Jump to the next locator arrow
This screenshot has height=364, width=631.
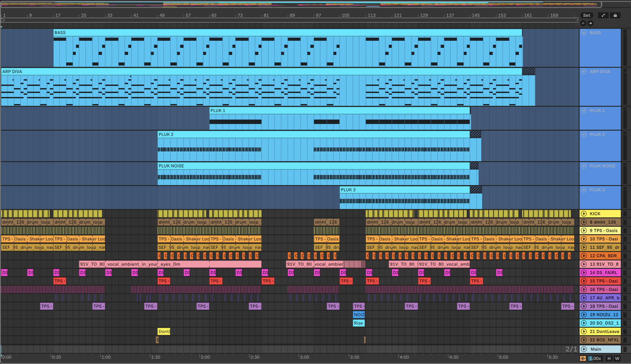(x=590, y=23)
